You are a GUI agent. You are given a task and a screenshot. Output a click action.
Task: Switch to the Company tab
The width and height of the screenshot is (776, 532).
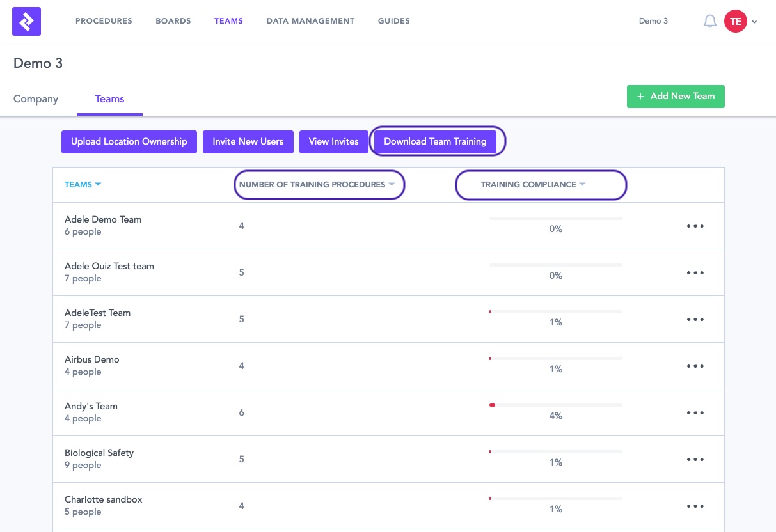[36, 99]
